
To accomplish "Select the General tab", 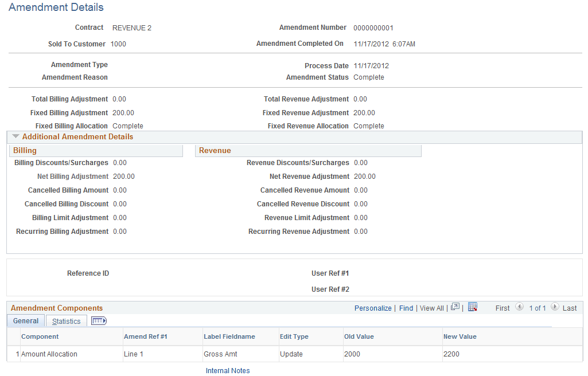I will pyautogui.click(x=25, y=320).
